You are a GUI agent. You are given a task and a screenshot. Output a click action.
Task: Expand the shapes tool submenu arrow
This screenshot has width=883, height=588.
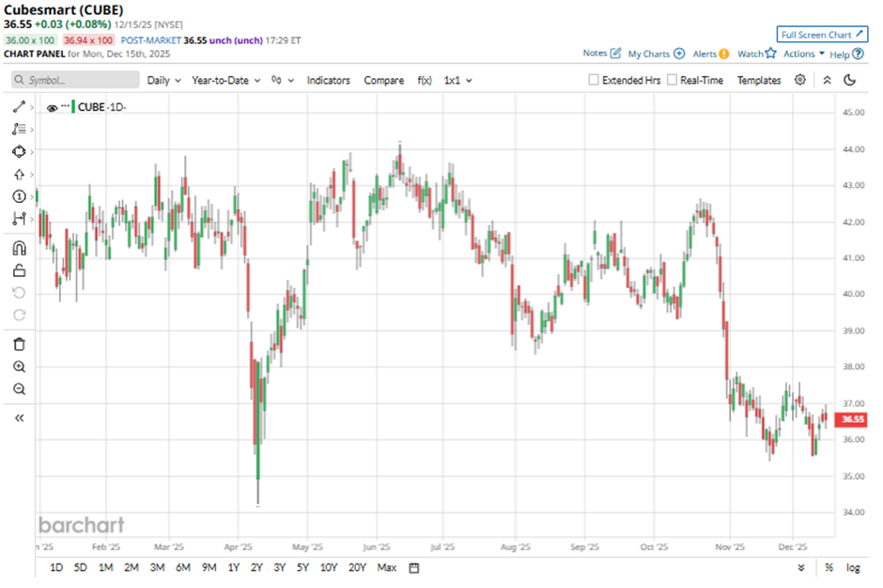32,152
